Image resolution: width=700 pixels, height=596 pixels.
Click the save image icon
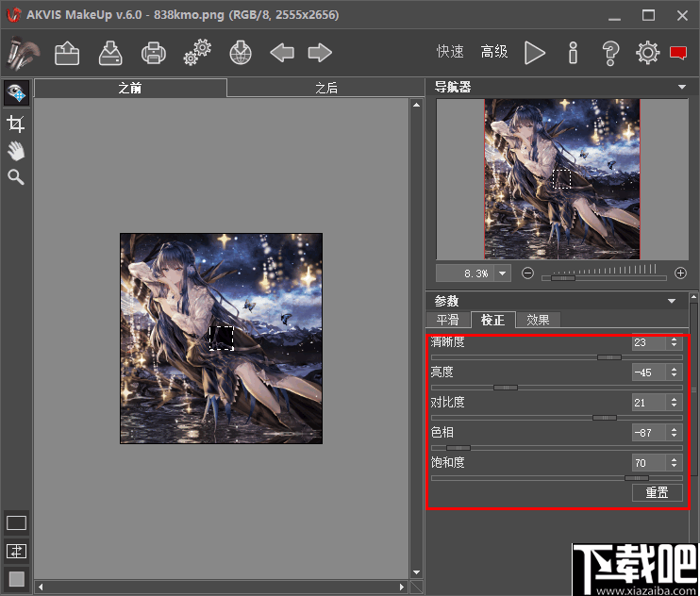[x=111, y=53]
